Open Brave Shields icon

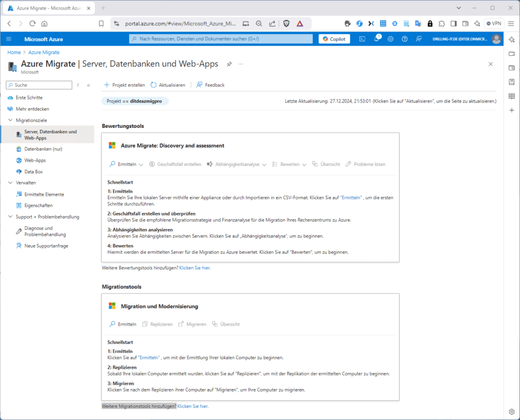286,23
